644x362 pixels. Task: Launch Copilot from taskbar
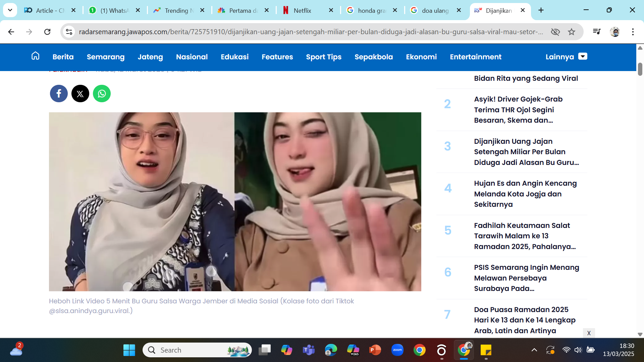point(286,350)
